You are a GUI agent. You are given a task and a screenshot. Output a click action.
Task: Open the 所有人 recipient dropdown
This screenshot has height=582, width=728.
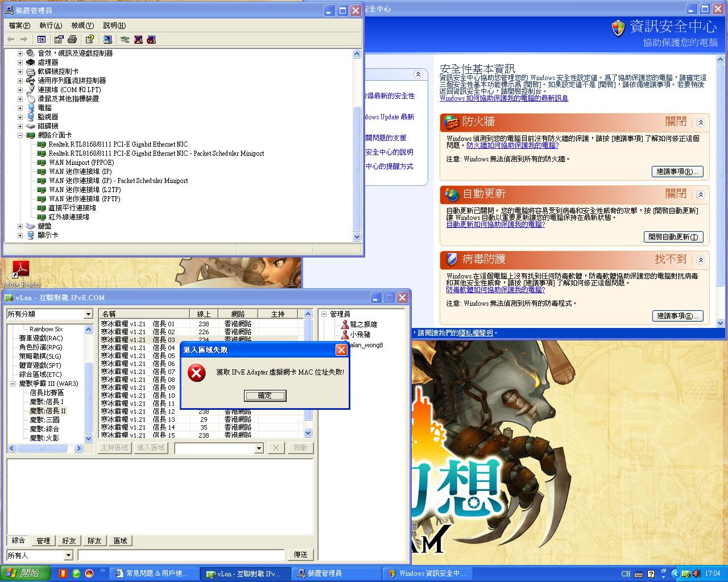(68, 555)
